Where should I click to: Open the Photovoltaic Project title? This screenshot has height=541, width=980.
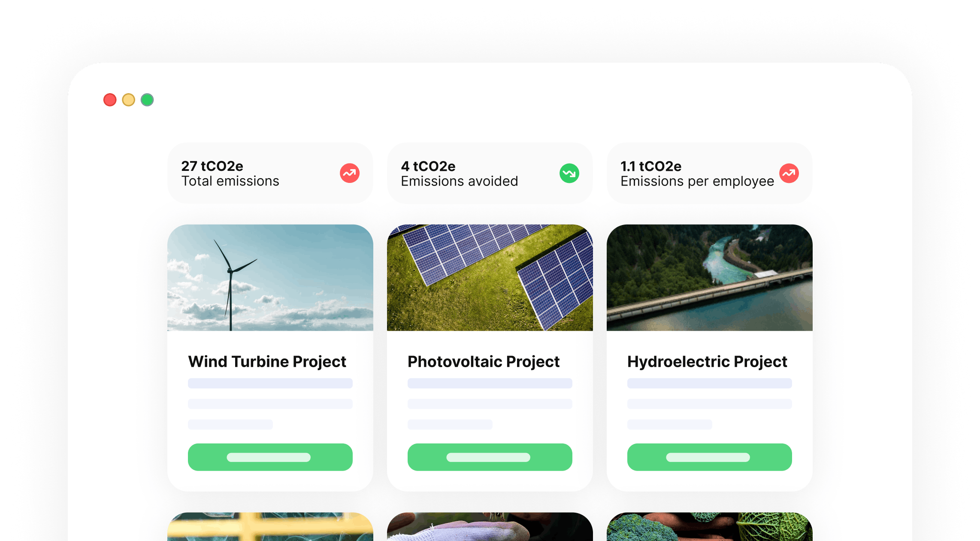(x=484, y=362)
